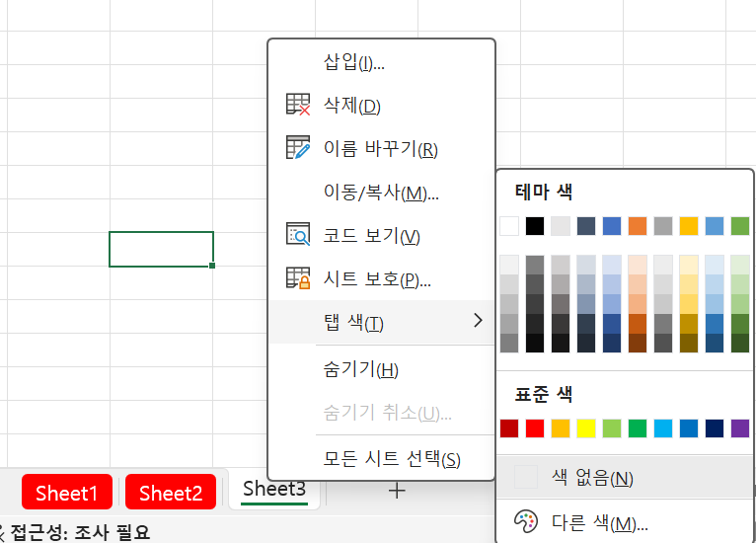
Task: Select the Sheet3 tab
Action: pos(274,489)
